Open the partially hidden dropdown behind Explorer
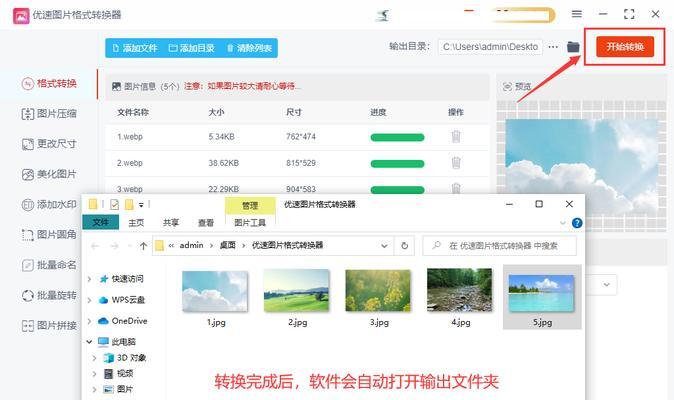 606,285
